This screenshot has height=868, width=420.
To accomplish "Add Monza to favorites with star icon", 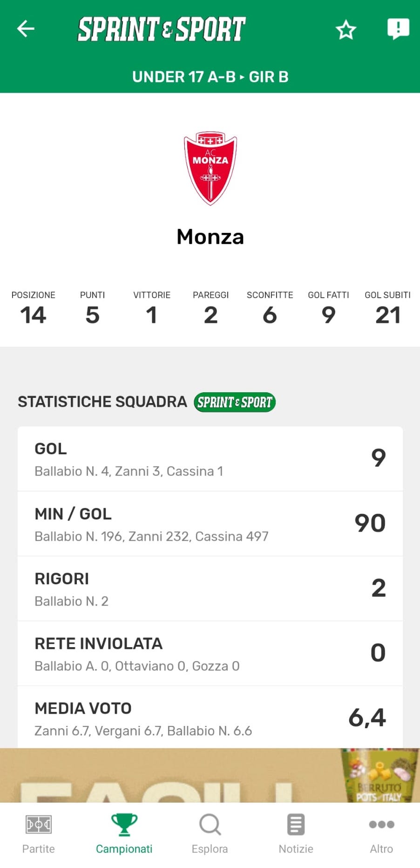I will click(346, 30).
